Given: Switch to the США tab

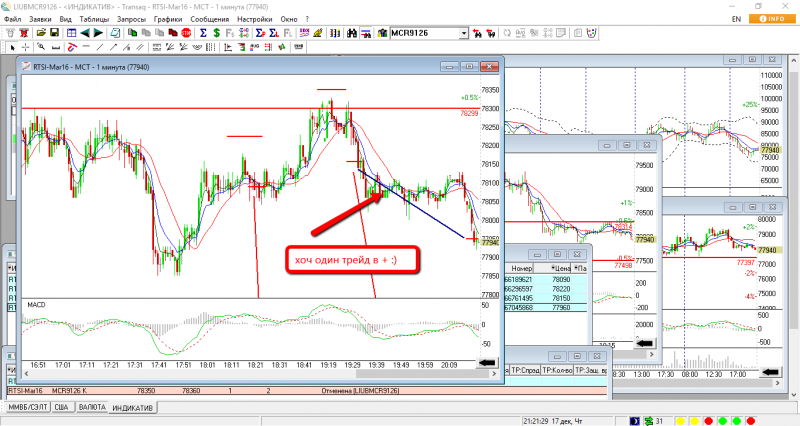Looking at the screenshot, I should [61, 407].
